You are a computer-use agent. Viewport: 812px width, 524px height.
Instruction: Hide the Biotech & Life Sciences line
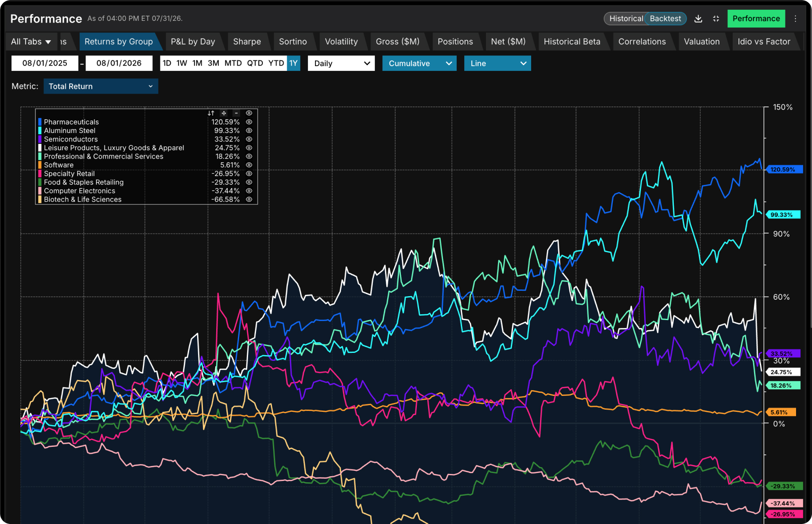[x=249, y=199]
